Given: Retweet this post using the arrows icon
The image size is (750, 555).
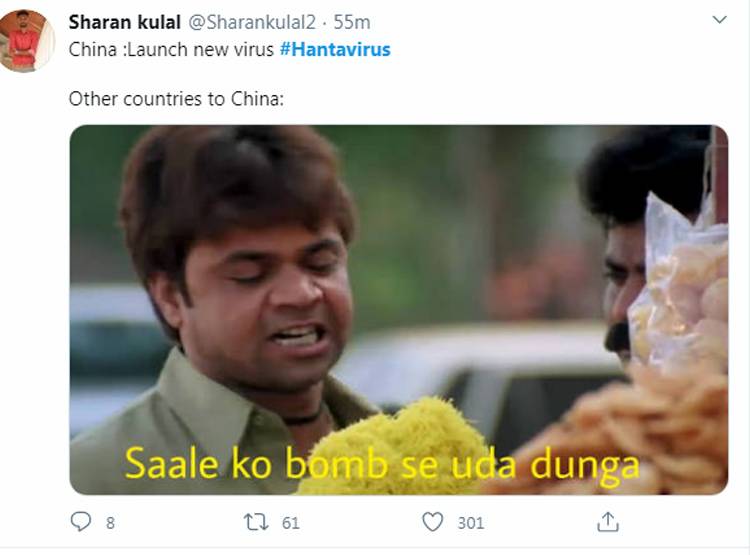Looking at the screenshot, I should pyautogui.click(x=256, y=522).
